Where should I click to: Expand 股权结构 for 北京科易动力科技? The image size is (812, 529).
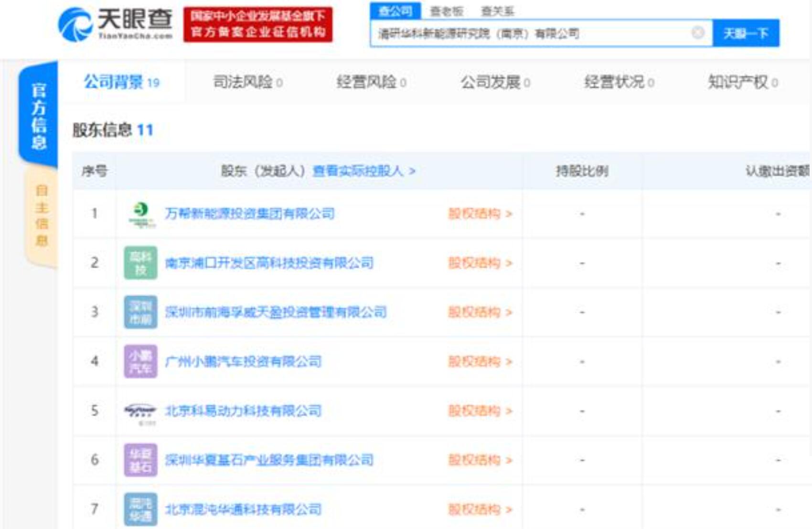(x=480, y=411)
